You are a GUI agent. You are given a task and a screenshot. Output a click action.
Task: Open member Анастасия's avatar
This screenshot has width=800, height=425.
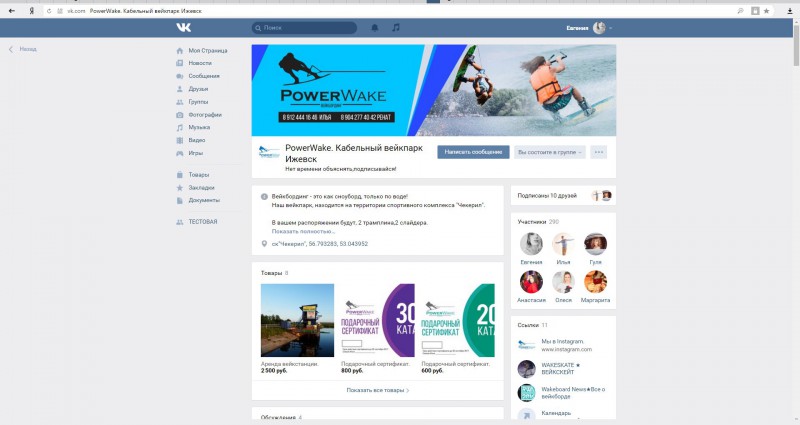[531, 282]
